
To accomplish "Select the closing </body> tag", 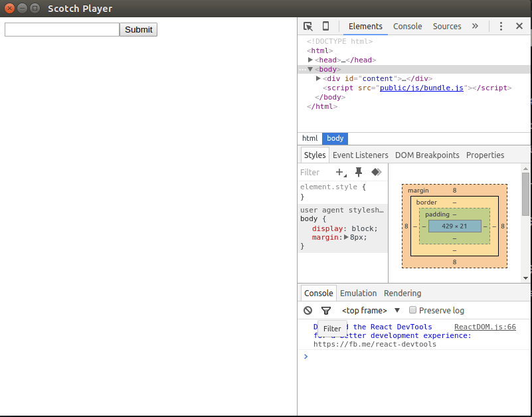I will (330, 97).
